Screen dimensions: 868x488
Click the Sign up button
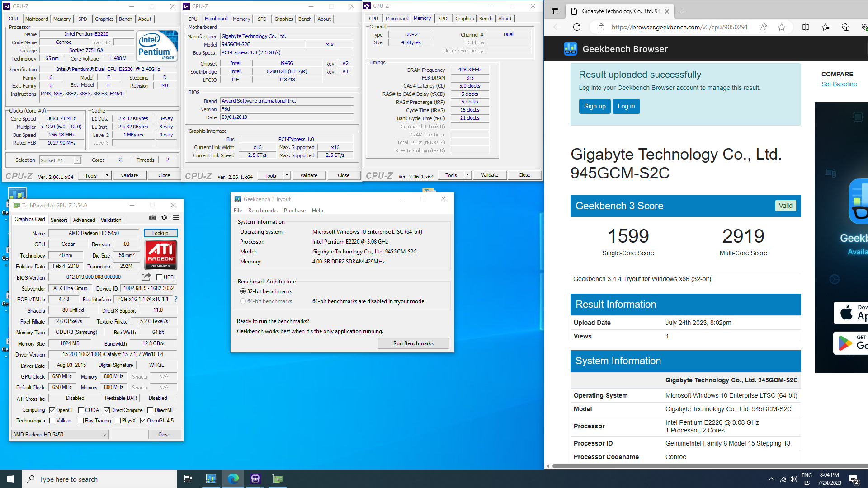(594, 107)
